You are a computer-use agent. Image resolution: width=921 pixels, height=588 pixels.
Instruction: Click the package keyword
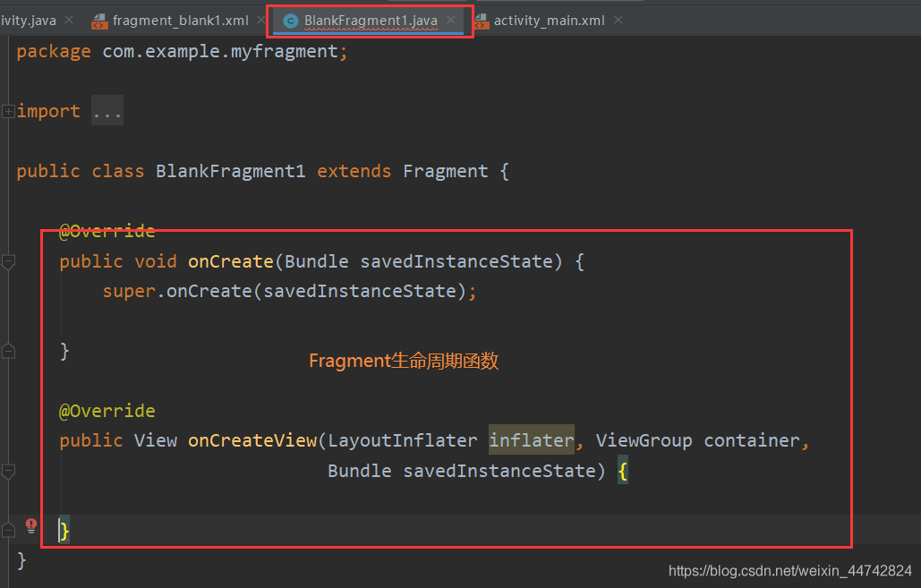click(54, 52)
